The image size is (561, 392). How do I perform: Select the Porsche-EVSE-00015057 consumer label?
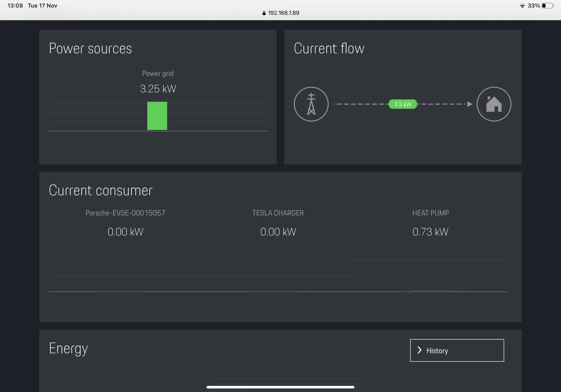pos(125,213)
